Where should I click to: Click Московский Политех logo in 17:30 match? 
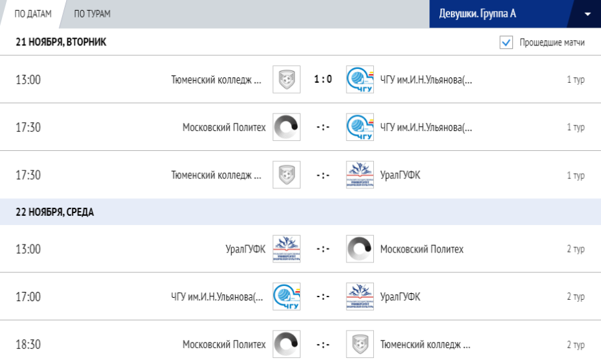pos(286,127)
